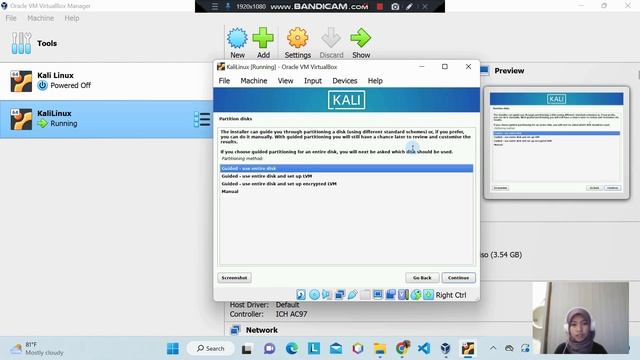Screen dimensions: 640x360
Task: Select Guided - use entire disk and set up encrypted LVM
Action: (x=346, y=184)
